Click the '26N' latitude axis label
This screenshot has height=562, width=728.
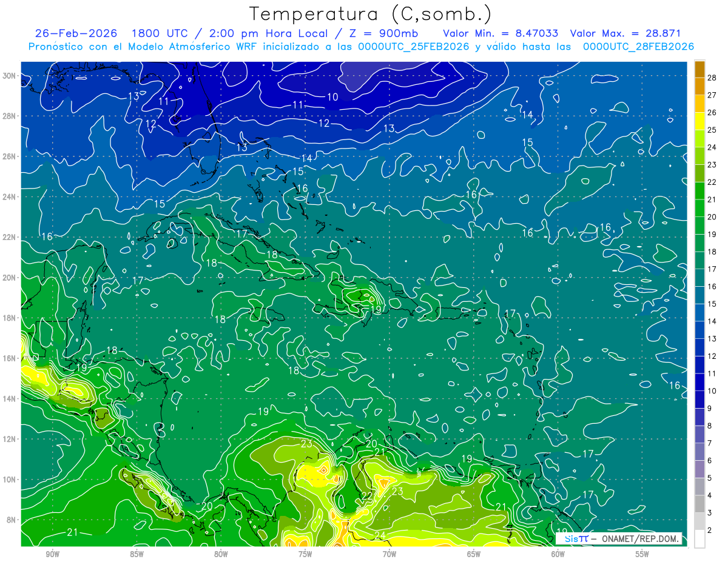(9, 156)
